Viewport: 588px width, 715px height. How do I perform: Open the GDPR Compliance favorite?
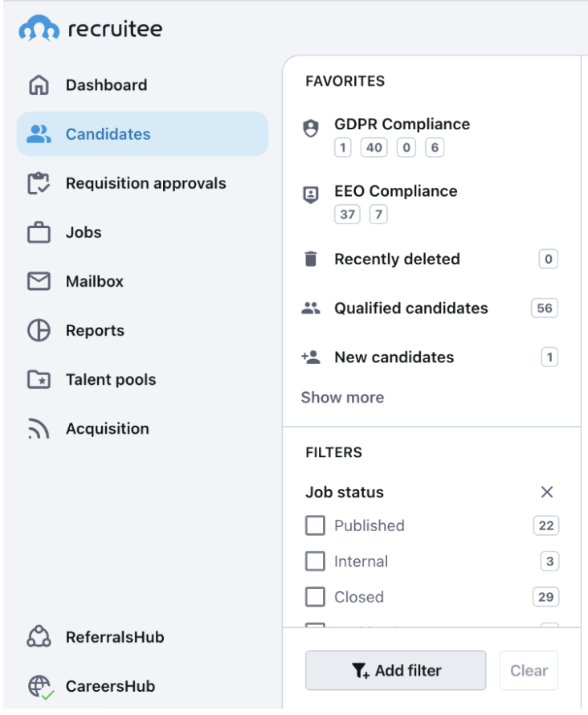tap(402, 125)
